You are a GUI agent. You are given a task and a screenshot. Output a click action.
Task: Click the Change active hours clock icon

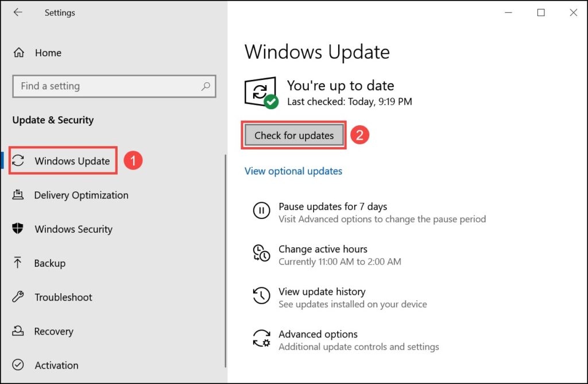(x=261, y=254)
